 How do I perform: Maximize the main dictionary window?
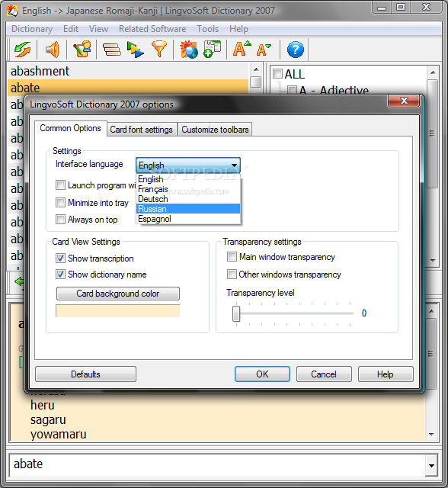(x=401, y=7)
